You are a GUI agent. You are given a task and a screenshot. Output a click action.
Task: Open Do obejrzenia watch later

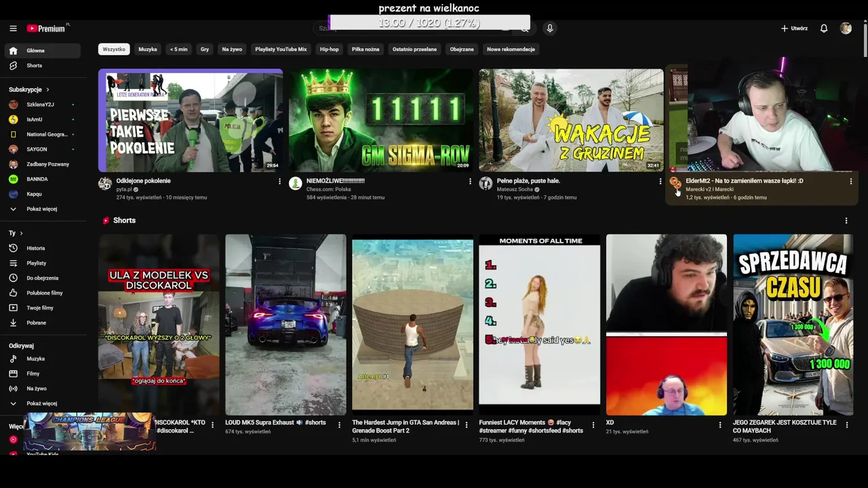point(42,278)
